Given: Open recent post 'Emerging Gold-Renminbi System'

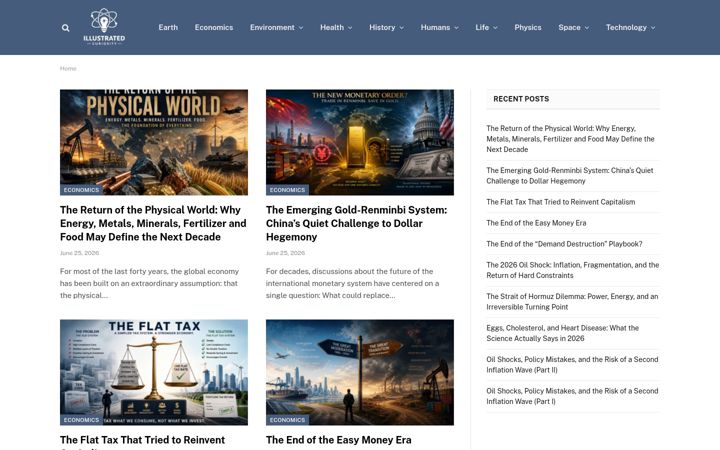Looking at the screenshot, I should click(x=570, y=175).
